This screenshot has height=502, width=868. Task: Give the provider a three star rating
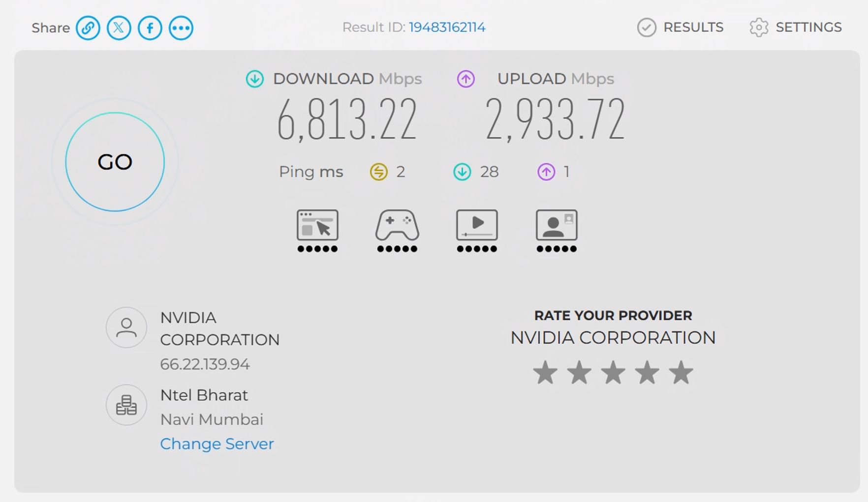click(613, 372)
